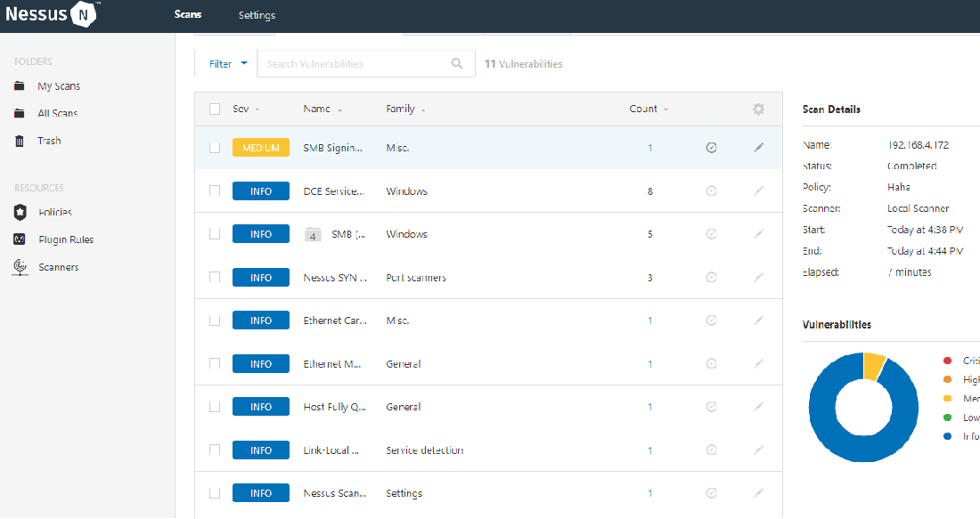
Task: Click pencil icon in Nessus SYN row
Action: pyautogui.click(x=759, y=277)
